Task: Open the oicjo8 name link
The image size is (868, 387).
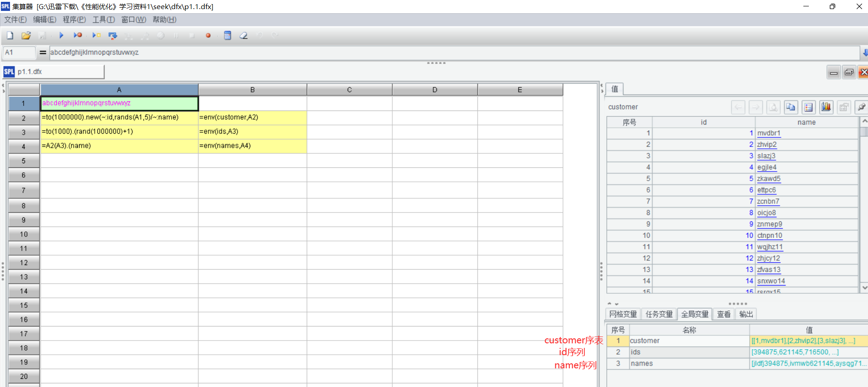Action: 766,213
